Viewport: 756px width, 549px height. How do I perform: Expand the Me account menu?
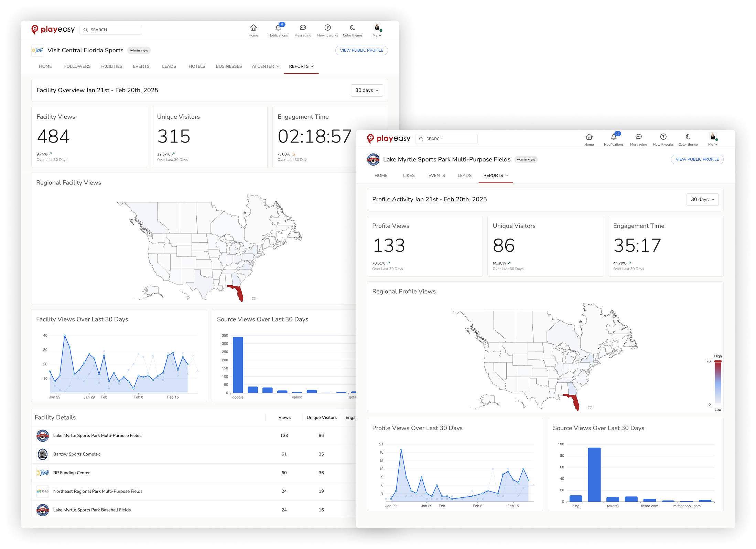[x=377, y=30]
